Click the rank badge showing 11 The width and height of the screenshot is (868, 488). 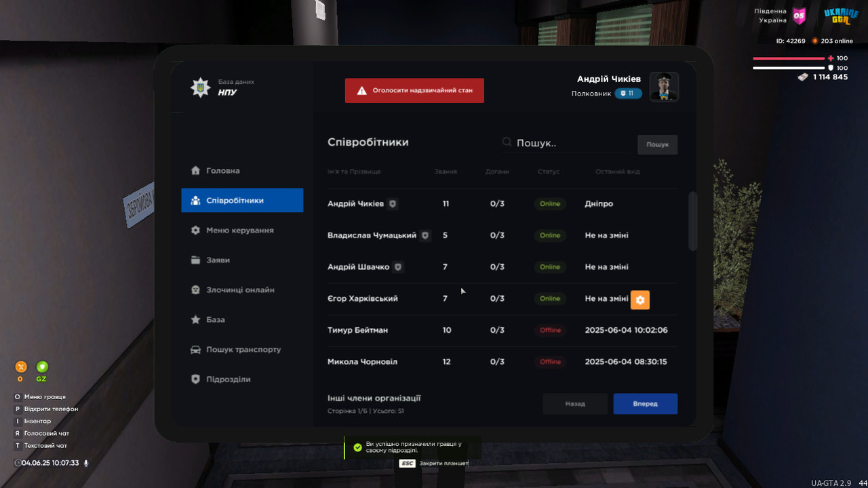tap(628, 94)
